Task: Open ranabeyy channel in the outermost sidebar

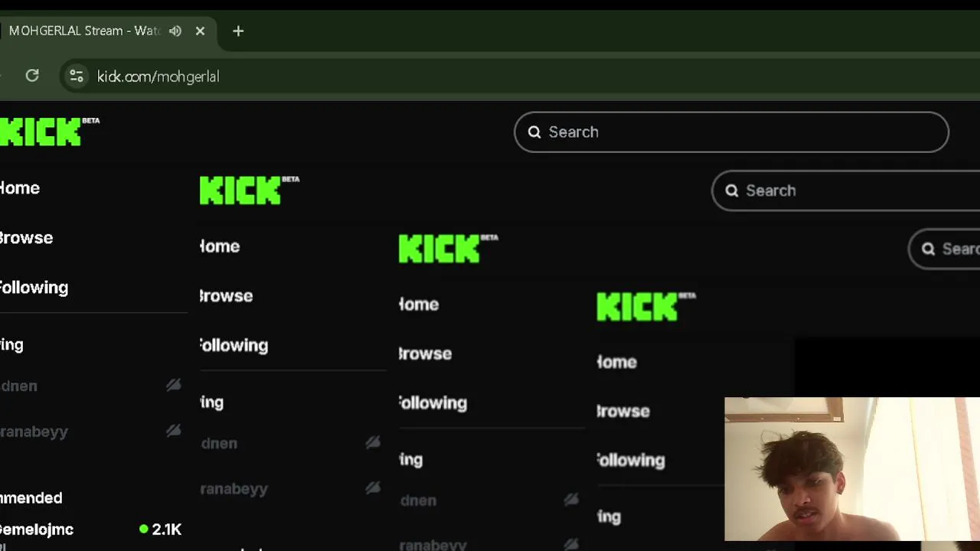Action: (x=34, y=432)
